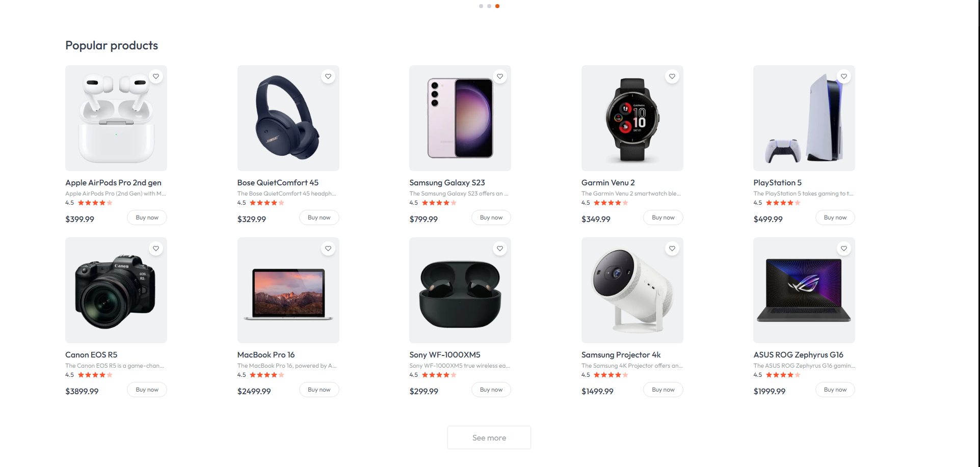980x467 pixels.
Task: Wishlist the Samsung Projector 4k heart
Action: [672, 249]
